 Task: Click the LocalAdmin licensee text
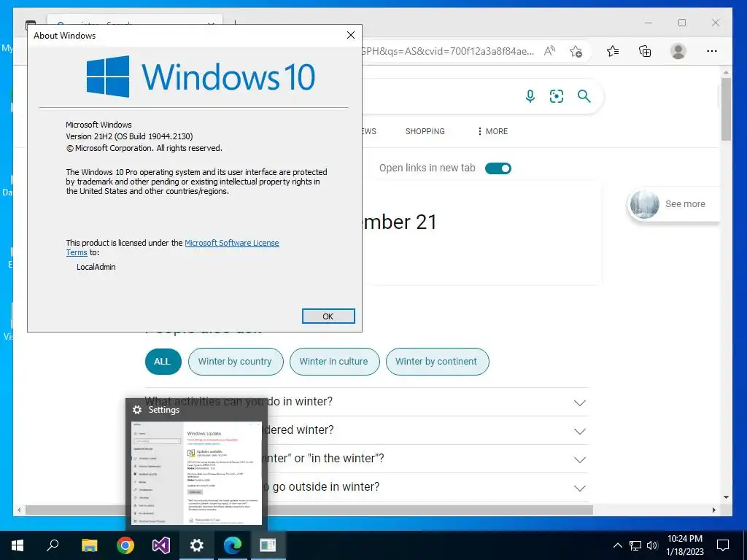[96, 267]
